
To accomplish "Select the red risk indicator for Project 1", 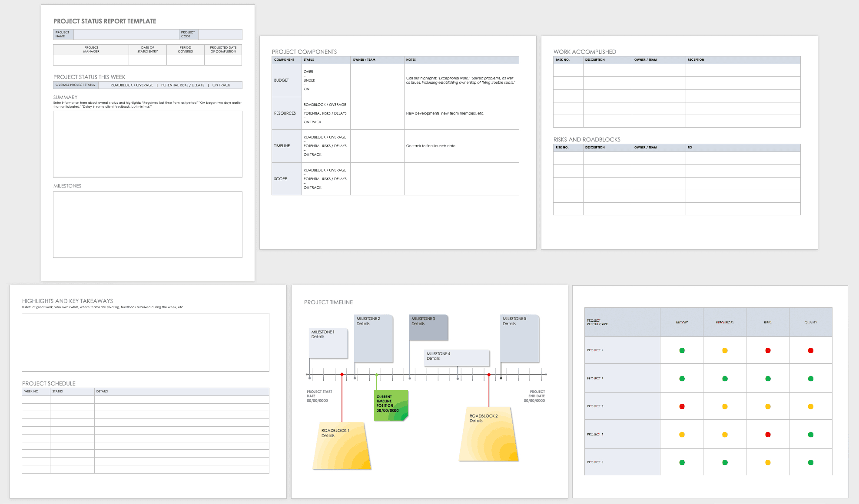I will (x=767, y=350).
